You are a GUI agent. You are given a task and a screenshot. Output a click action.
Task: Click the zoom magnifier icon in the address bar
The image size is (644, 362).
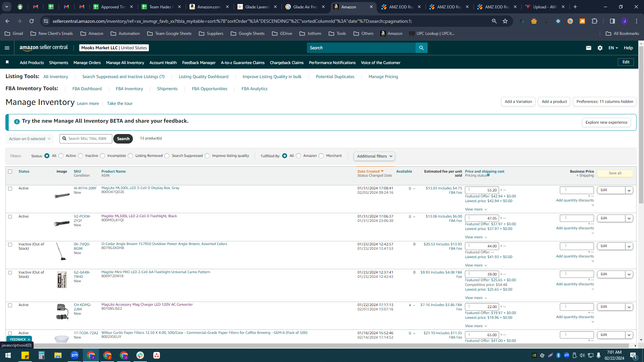pyautogui.click(x=494, y=21)
